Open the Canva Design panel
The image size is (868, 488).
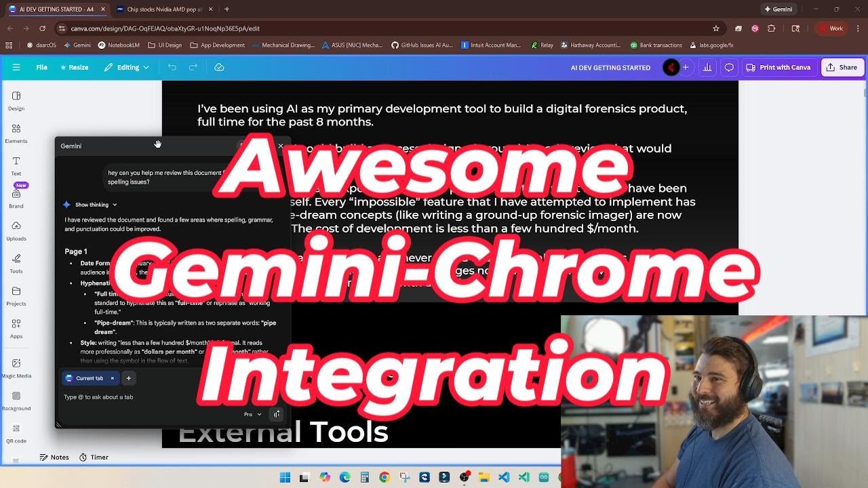coord(16,100)
